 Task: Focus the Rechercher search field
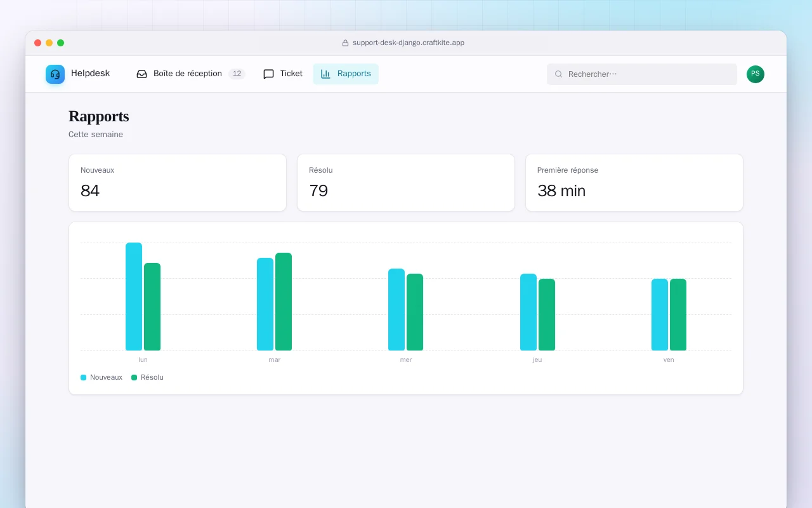(x=642, y=74)
